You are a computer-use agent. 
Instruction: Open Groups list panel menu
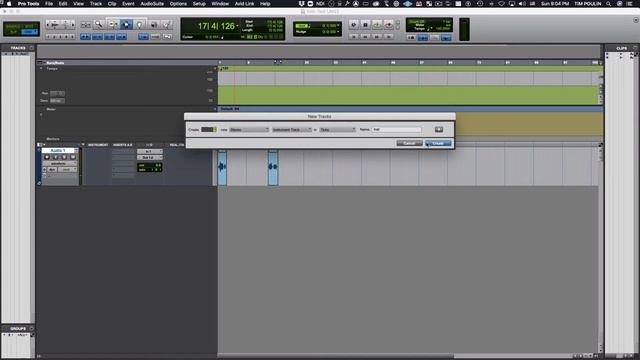click(31, 328)
